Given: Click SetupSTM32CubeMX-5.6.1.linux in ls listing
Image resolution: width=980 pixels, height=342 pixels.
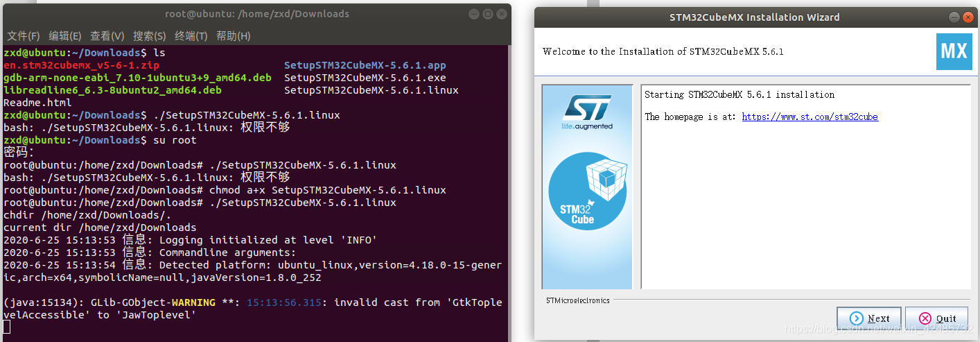Looking at the screenshot, I should tap(371, 90).
